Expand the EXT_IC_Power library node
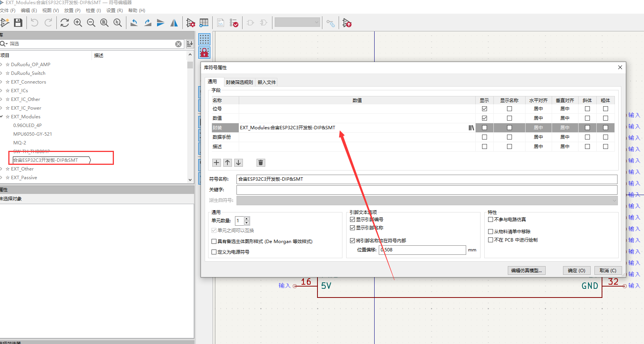644x344 pixels. pos(2,108)
